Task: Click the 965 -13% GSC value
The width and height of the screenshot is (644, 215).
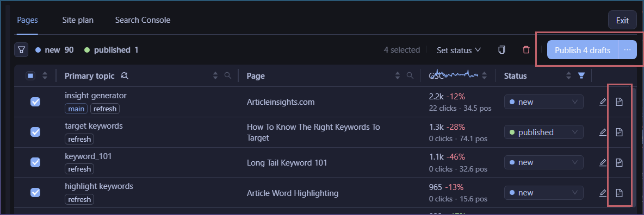Action: coord(446,187)
